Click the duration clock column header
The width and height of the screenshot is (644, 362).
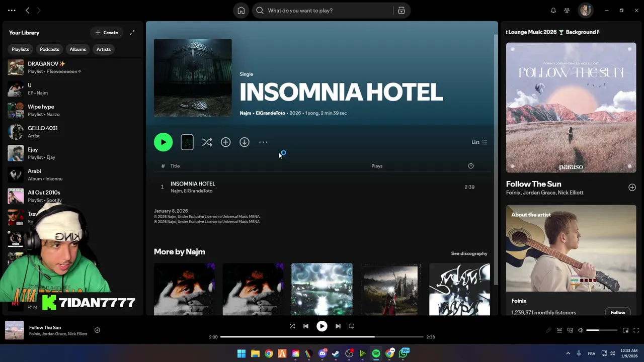click(x=471, y=166)
